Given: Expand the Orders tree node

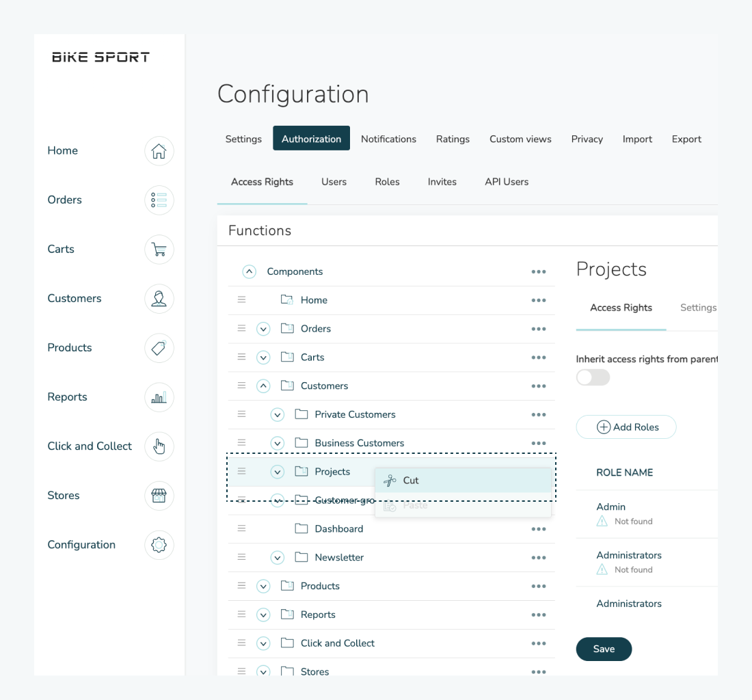Looking at the screenshot, I should click(x=263, y=329).
